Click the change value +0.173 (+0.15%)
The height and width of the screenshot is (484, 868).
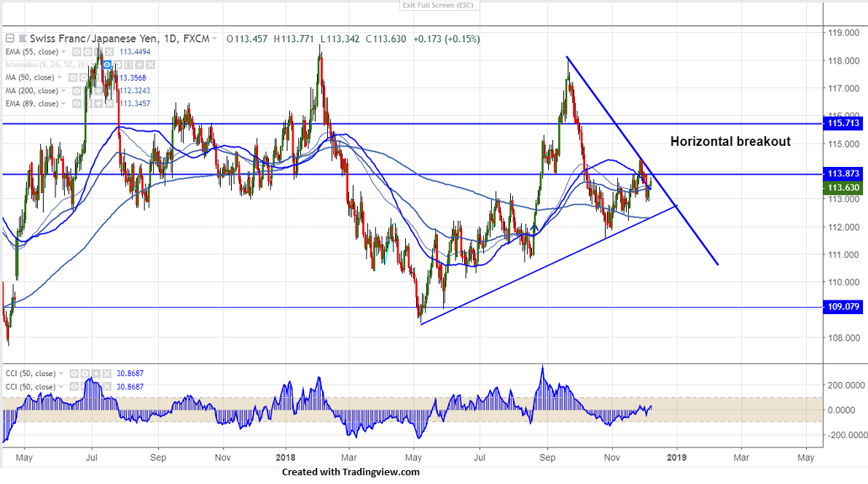[x=446, y=39]
